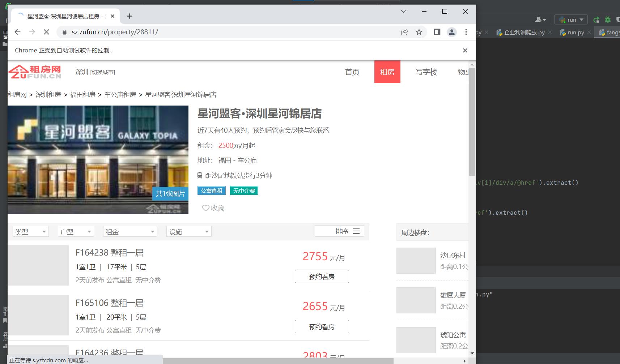Open Chrome three-dot menu
The width and height of the screenshot is (620, 364).
(466, 32)
